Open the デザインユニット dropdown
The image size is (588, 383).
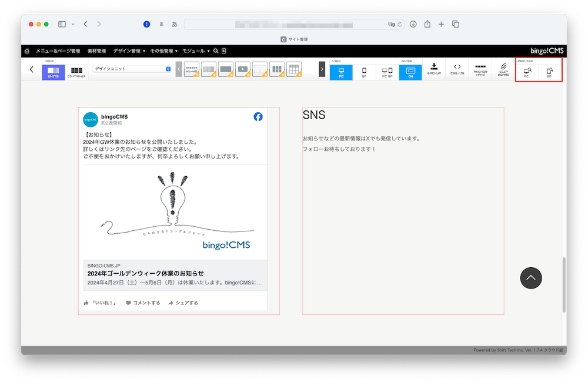click(x=131, y=68)
